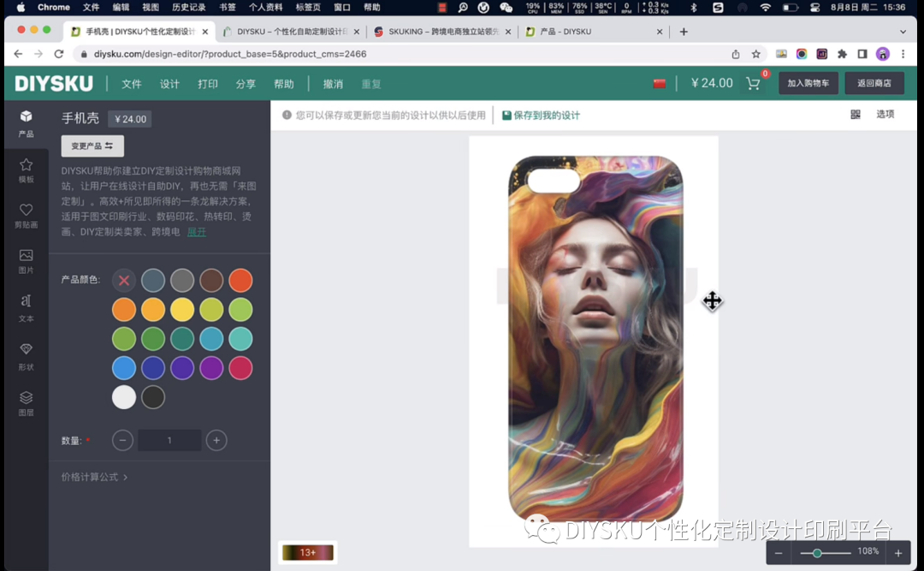
Task: Select the red X no-color swatch
Action: (124, 280)
